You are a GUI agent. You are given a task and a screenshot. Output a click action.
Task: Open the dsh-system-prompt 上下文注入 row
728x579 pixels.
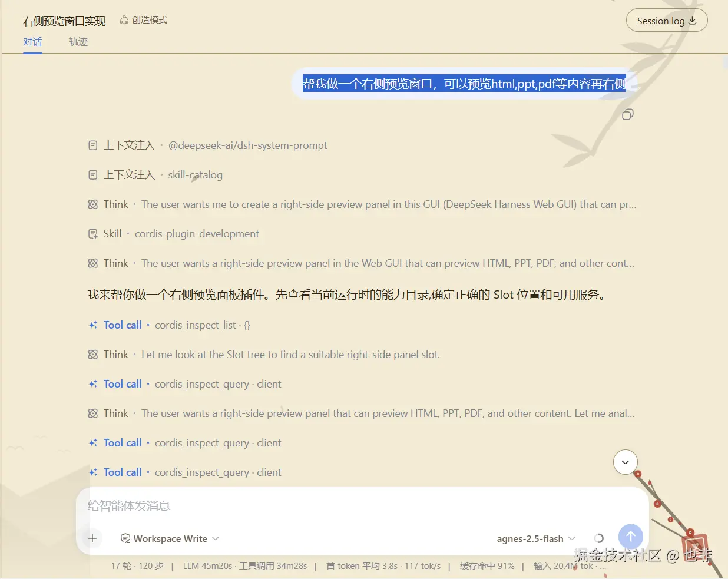click(207, 145)
